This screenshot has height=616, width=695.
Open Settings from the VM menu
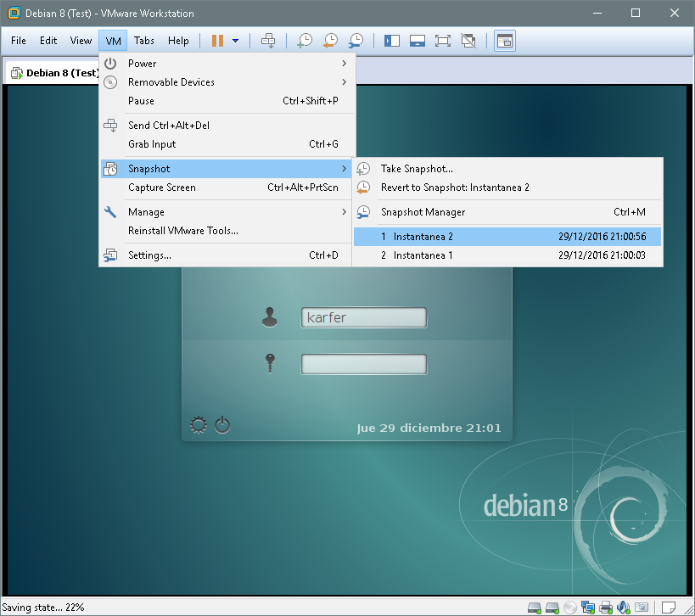[227, 255]
